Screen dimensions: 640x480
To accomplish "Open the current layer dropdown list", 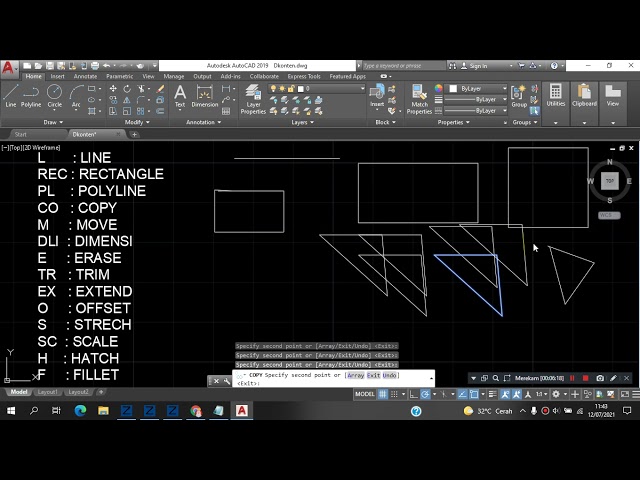I will click(316, 89).
